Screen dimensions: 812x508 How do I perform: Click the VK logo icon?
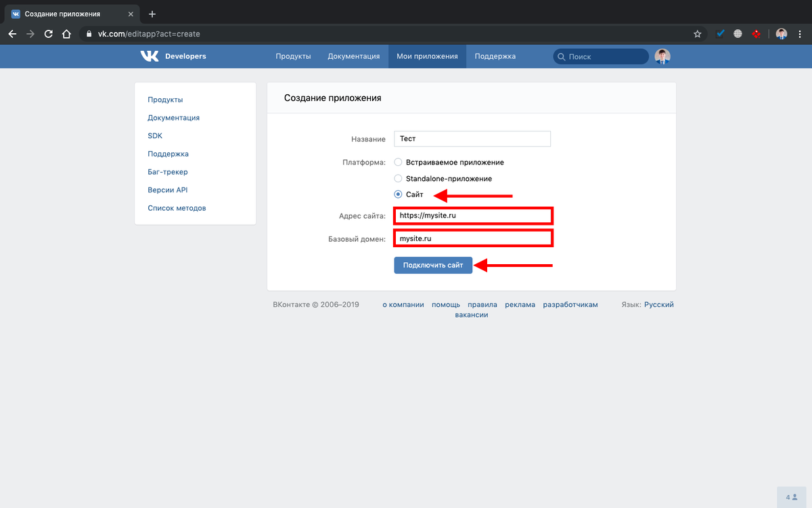(150, 56)
